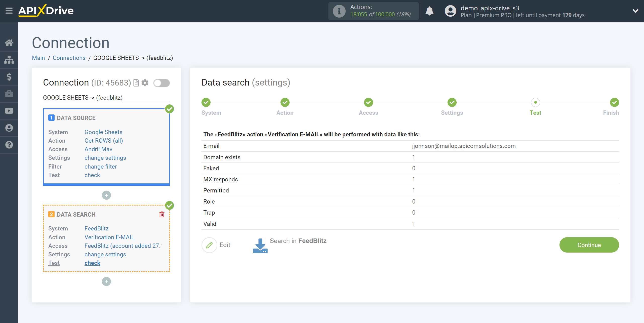
Task: Open Main breadcrumb link
Action: pos(38,58)
